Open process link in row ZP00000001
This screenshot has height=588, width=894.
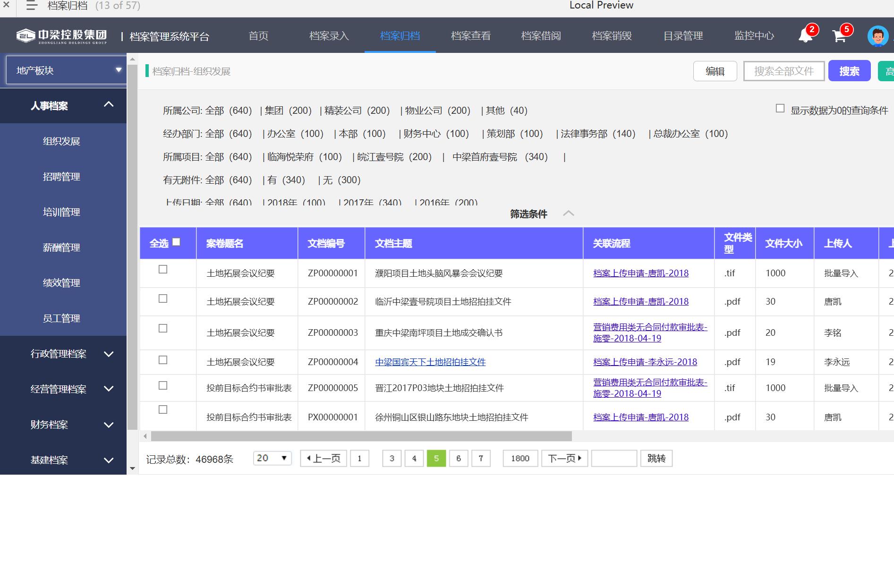(641, 273)
